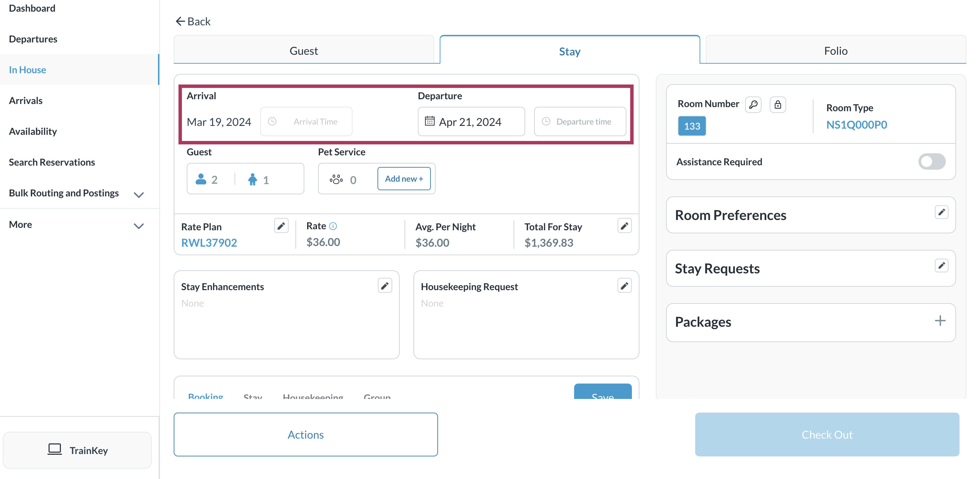Image resolution: width=980 pixels, height=479 pixels.
Task: Edit Stay Enhancements pencil icon
Action: point(385,286)
